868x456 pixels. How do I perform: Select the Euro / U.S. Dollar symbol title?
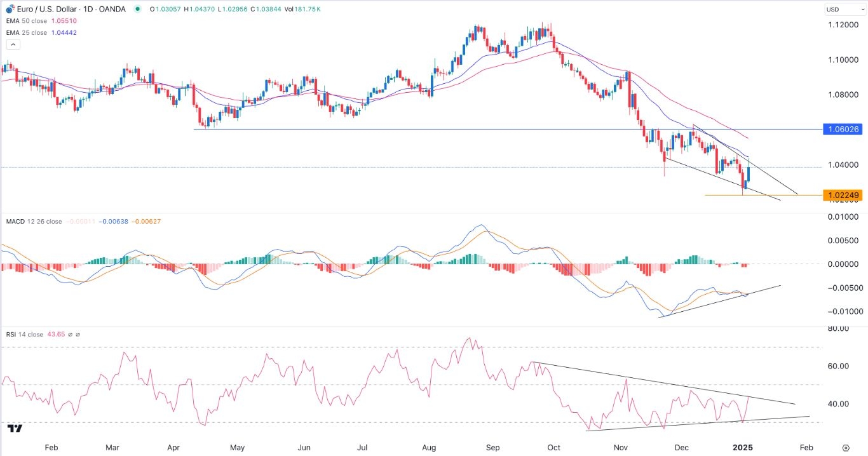(x=46, y=10)
